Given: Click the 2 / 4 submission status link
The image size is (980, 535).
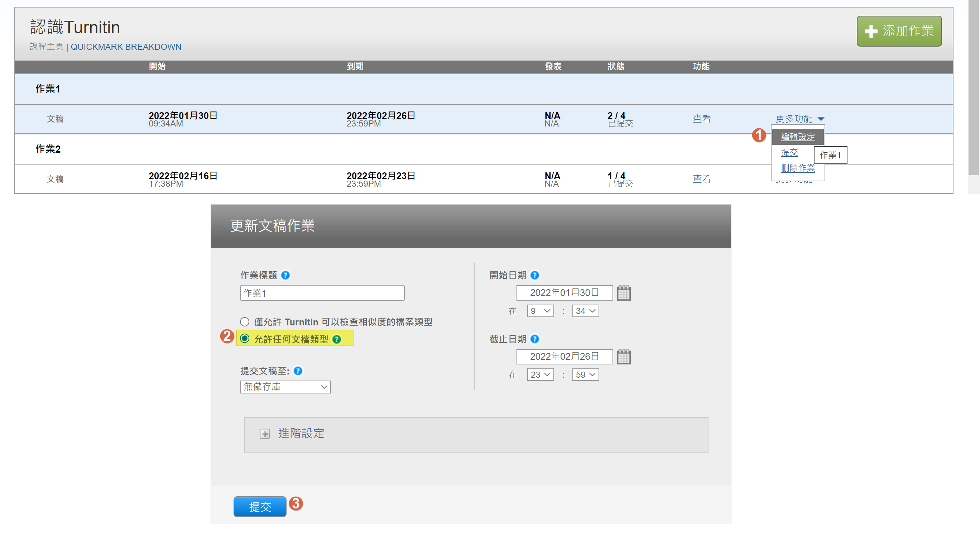Looking at the screenshot, I should 616,115.
